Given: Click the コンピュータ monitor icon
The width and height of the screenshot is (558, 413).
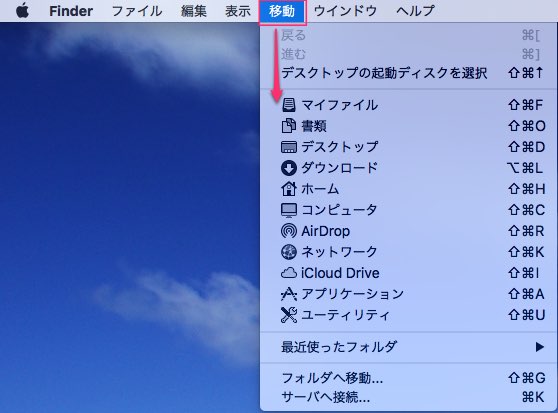Looking at the screenshot, I should 289,210.
